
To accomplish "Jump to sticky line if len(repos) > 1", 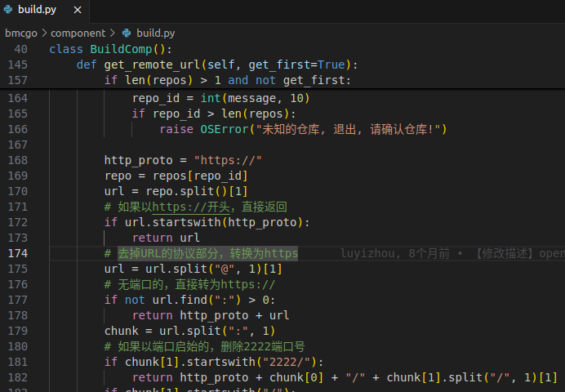I will point(227,80).
